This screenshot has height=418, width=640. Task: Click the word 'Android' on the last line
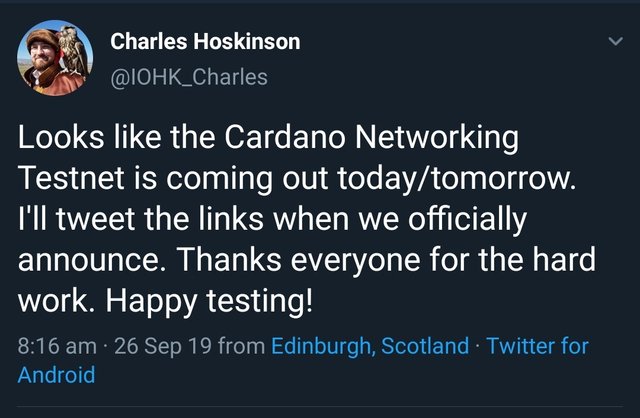[x=56, y=376]
